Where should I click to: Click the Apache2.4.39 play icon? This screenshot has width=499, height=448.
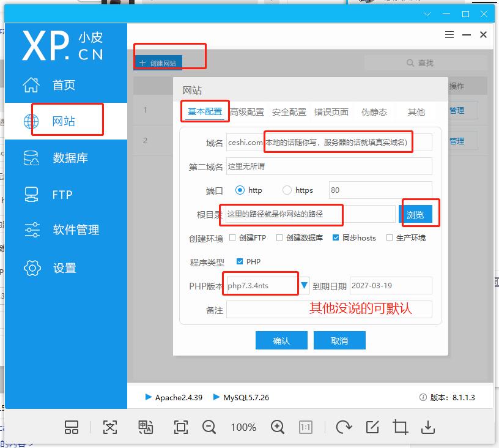[x=148, y=397]
